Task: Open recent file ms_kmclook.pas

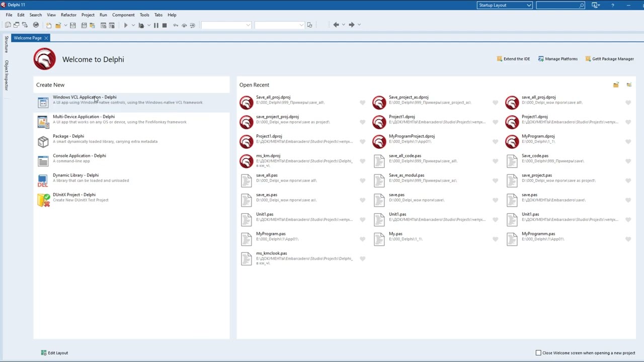Action: (x=303, y=258)
